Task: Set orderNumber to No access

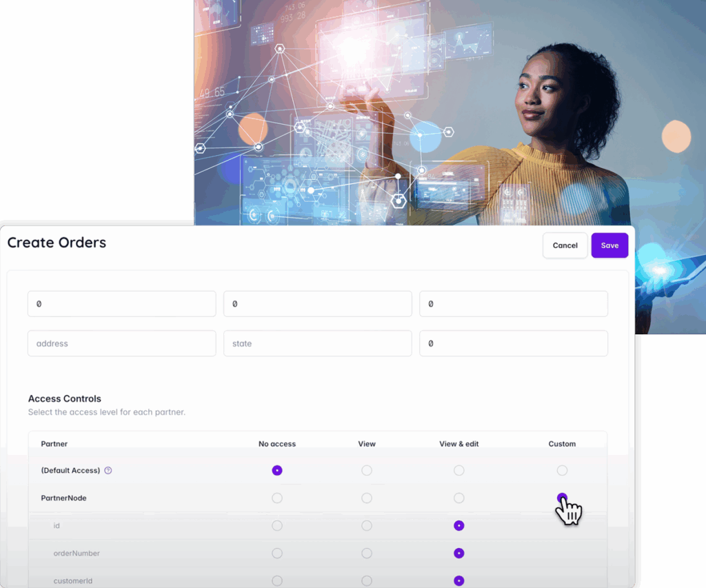Action: click(x=277, y=554)
